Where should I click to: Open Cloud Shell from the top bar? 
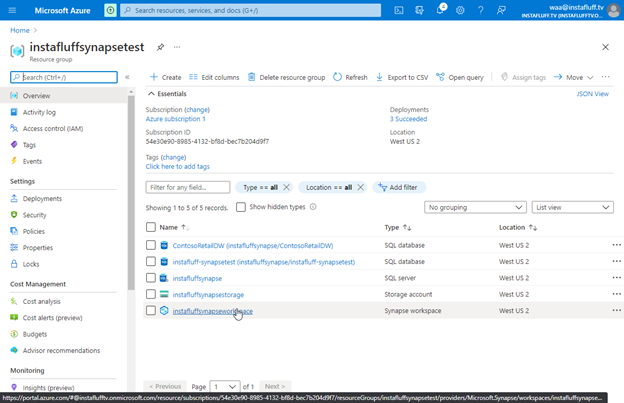tap(399, 10)
